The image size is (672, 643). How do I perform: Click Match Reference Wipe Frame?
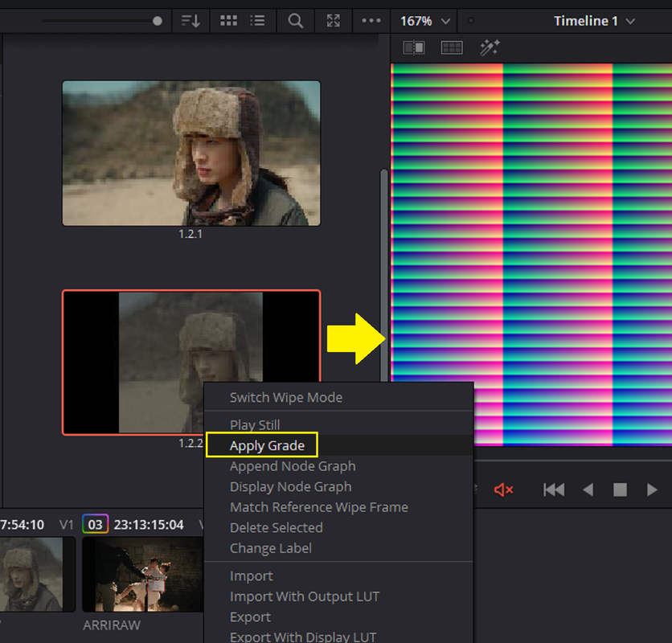coord(319,507)
